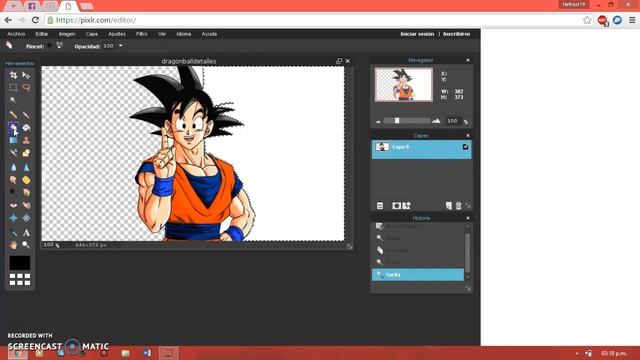Click the Inscribirse link
Image resolution: width=640 pixels, height=360 pixels.
tap(457, 34)
